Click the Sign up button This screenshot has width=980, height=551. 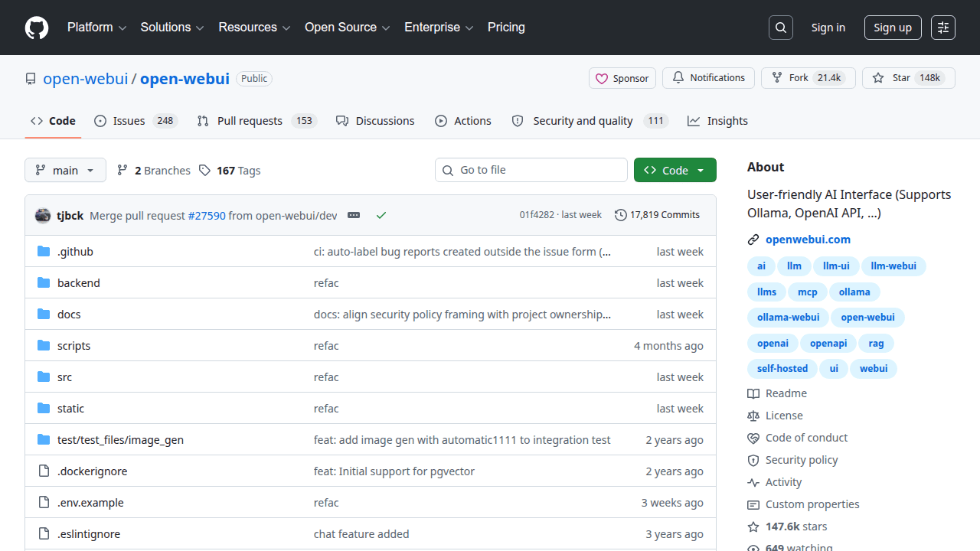tap(893, 28)
